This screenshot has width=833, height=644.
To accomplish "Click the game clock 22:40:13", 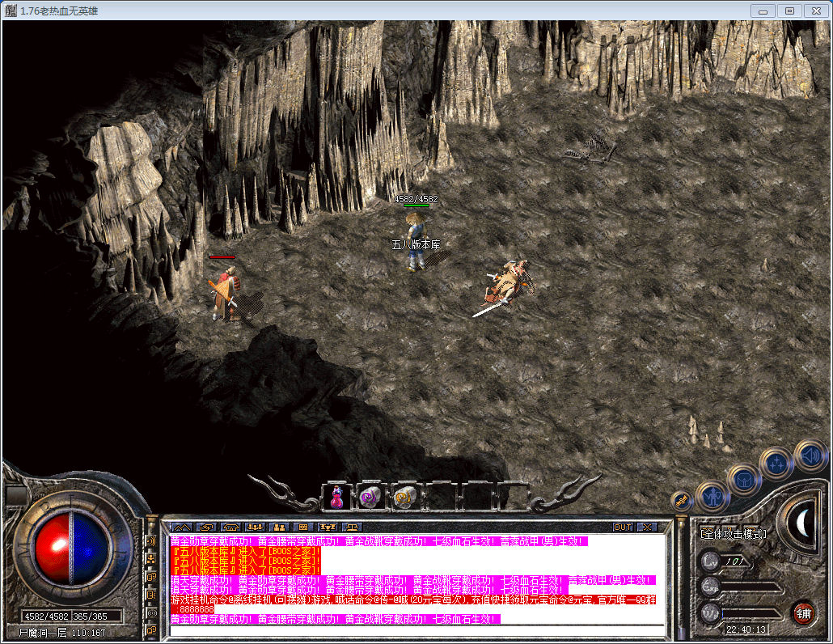I will 746,629.
